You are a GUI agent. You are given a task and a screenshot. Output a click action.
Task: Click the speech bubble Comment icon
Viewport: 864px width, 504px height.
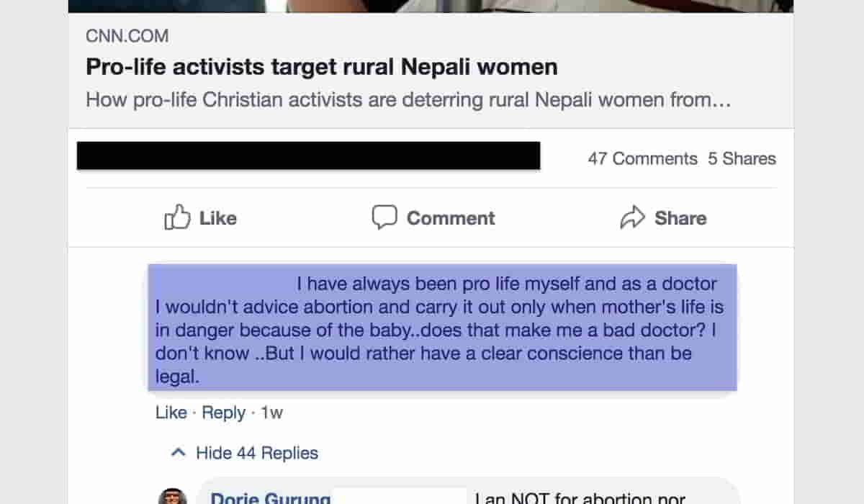(x=384, y=217)
